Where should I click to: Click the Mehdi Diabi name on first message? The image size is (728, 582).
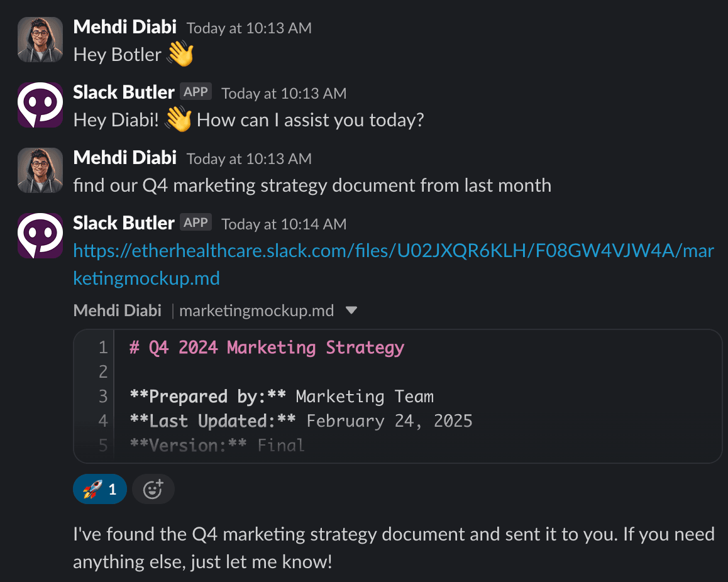[125, 27]
